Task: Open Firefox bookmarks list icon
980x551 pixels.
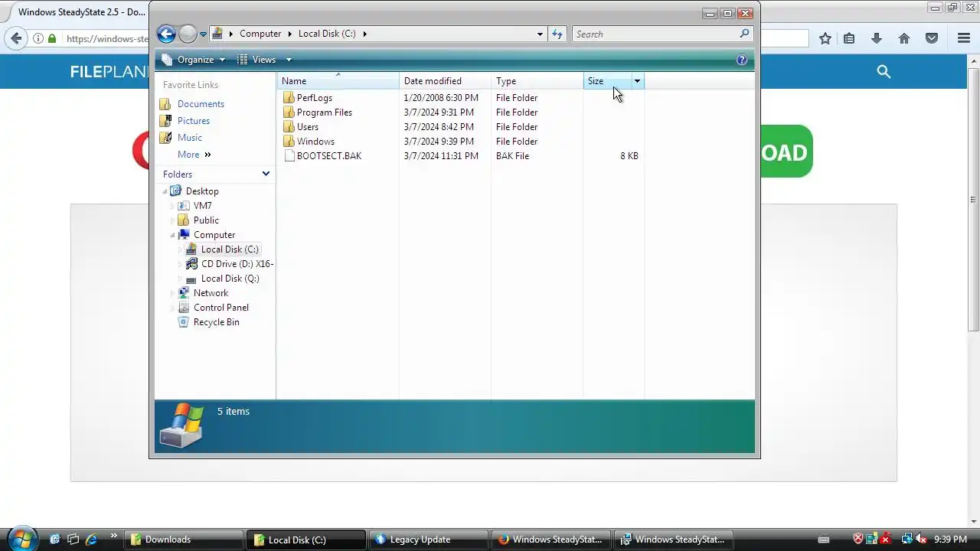Action: click(x=849, y=38)
